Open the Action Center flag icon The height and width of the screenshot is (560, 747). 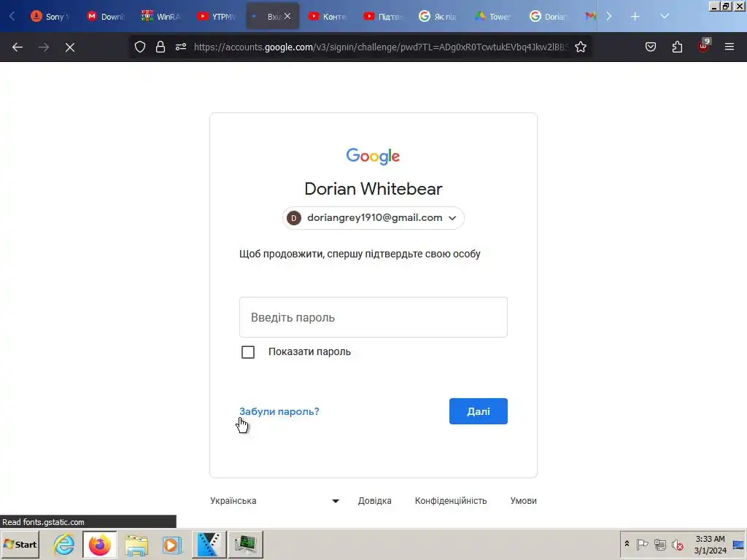click(642, 544)
